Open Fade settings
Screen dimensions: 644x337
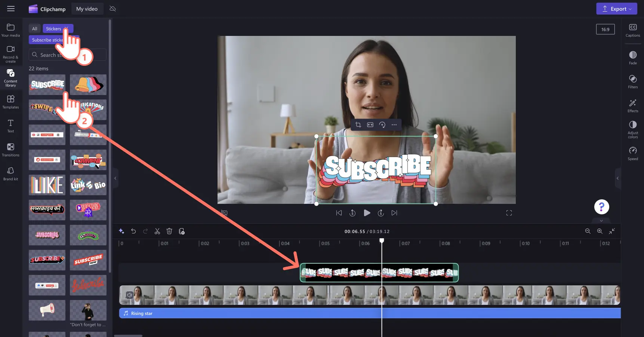[x=633, y=58]
